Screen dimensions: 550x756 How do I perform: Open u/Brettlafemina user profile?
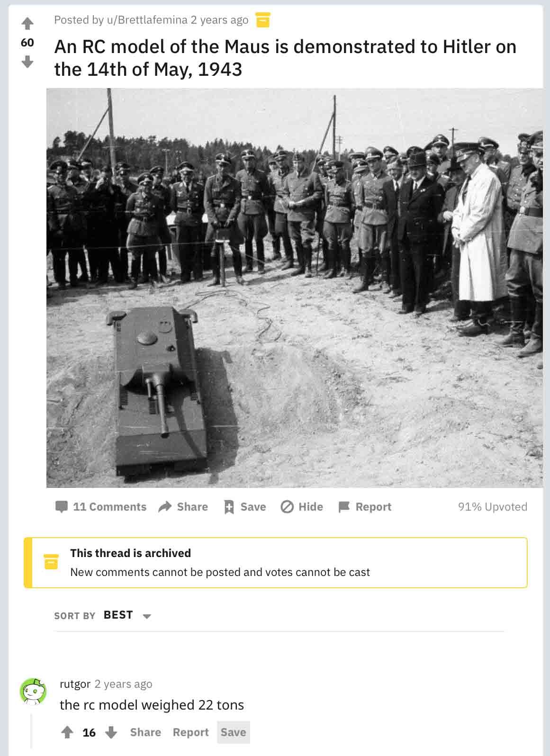click(147, 20)
